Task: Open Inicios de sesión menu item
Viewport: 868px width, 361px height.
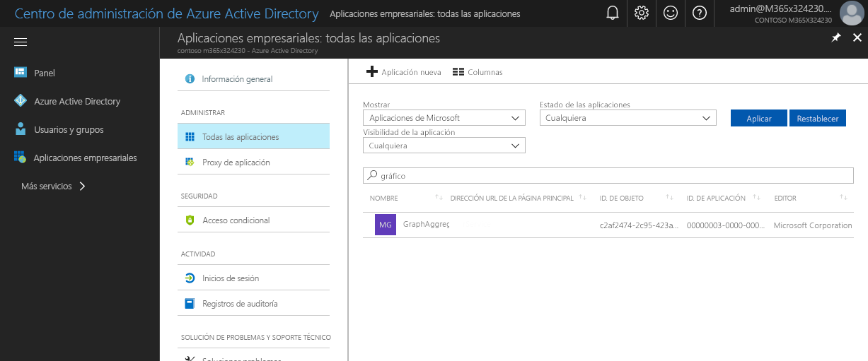Action: click(x=253, y=278)
